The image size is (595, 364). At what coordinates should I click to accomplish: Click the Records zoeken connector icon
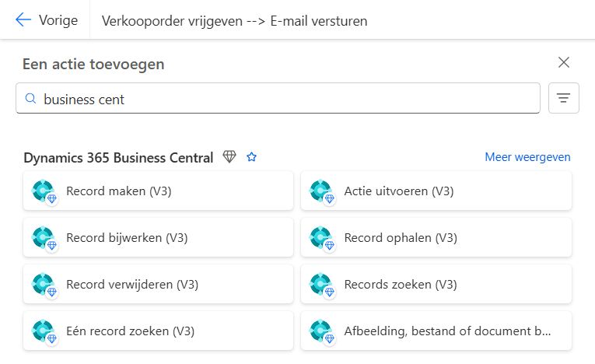pos(320,285)
